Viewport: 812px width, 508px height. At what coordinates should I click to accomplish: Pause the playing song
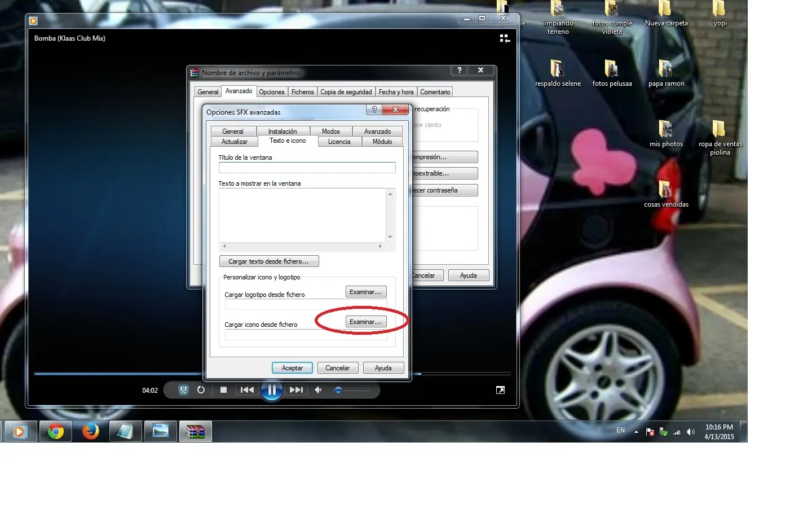pyautogui.click(x=272, y=390)
